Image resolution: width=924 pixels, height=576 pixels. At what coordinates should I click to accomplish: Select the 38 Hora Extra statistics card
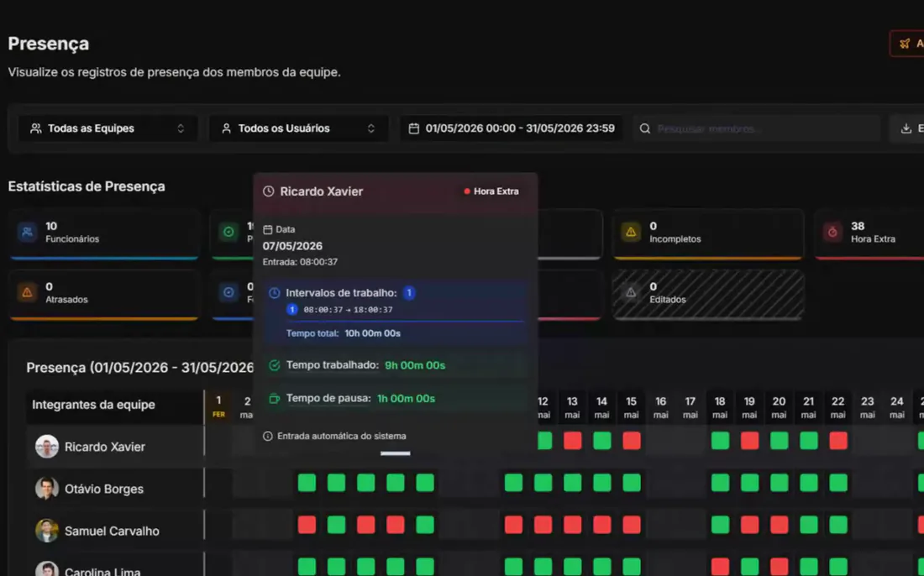tap(869, 233)
